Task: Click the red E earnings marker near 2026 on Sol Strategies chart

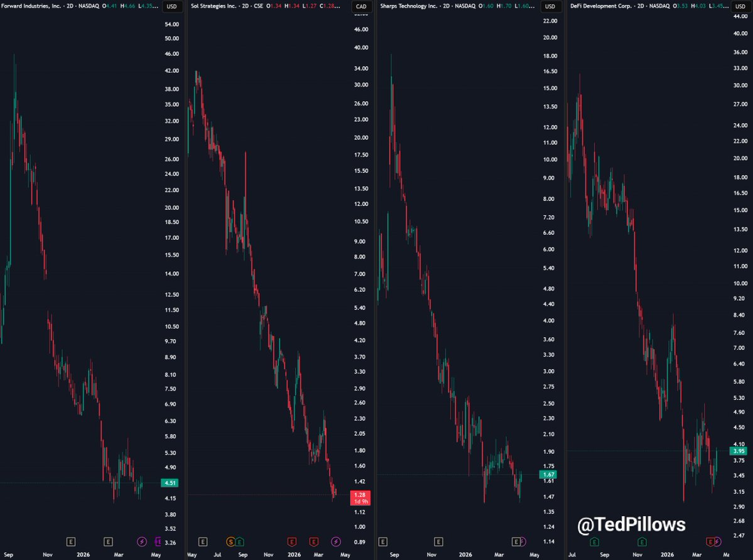Action: pyautogui.click(x=291, y=542)
